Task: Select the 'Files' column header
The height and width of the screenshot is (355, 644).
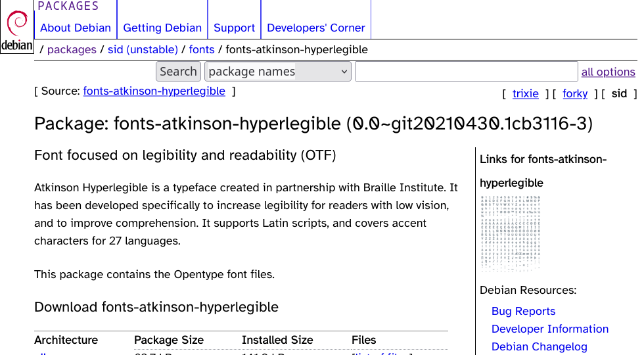Action: pos(364,341)
